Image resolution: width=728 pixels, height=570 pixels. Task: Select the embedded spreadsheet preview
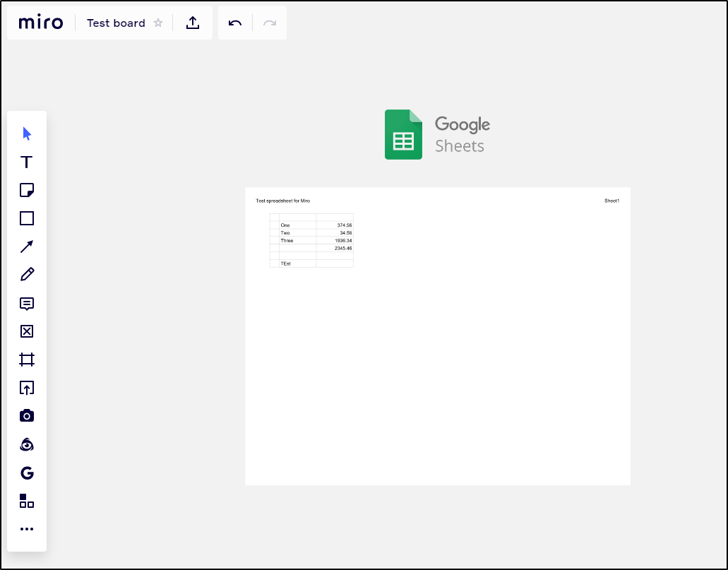(x=438, y=336)
